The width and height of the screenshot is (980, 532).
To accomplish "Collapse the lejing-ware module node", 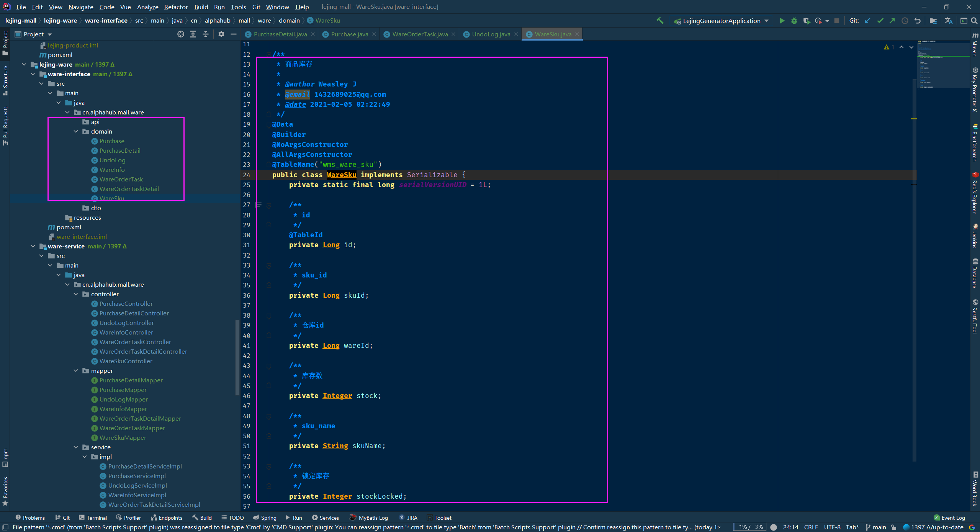I will pyautogui.click(x=24, y=64).
